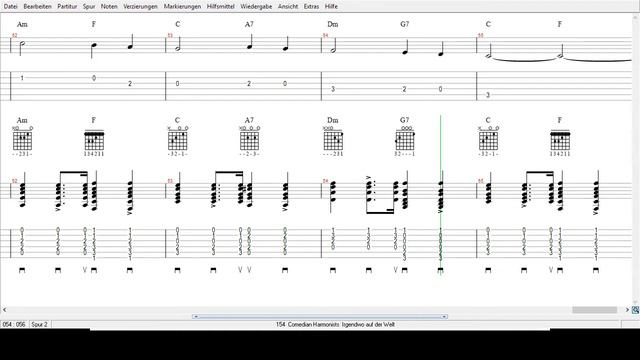Open the Hilfe menu

click(x=331, y=7)
